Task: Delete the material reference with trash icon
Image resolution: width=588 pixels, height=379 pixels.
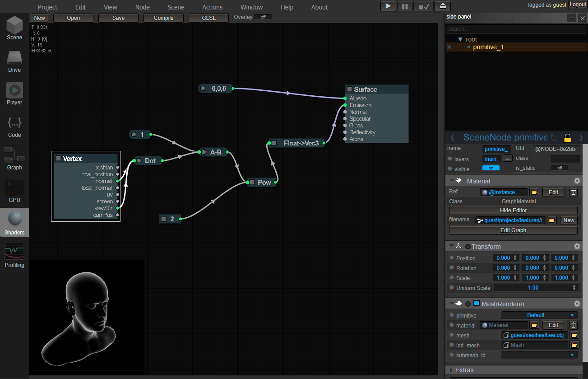Action: [573, 192]
